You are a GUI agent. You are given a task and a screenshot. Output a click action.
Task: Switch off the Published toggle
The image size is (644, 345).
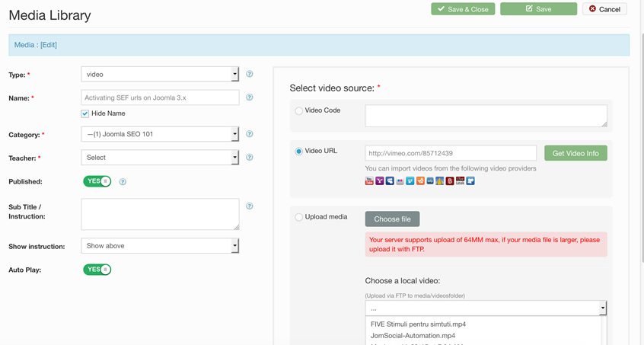click(x=97, y=181)
